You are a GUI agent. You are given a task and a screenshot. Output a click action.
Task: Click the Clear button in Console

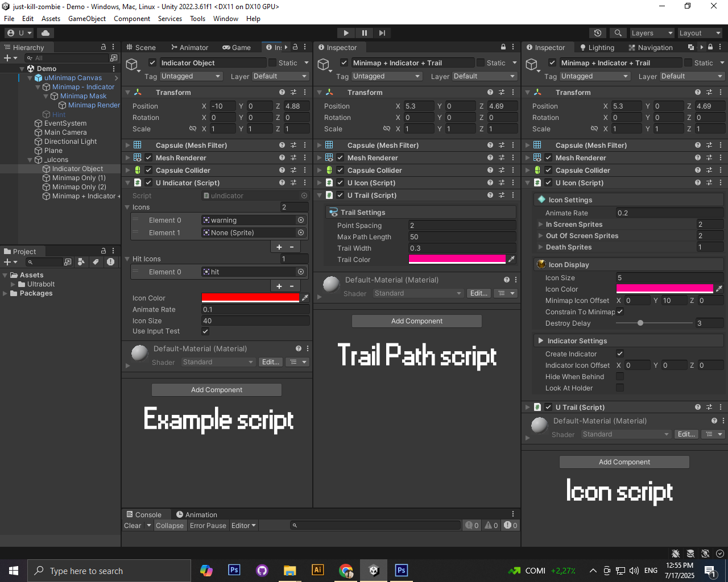coord(133,526)
